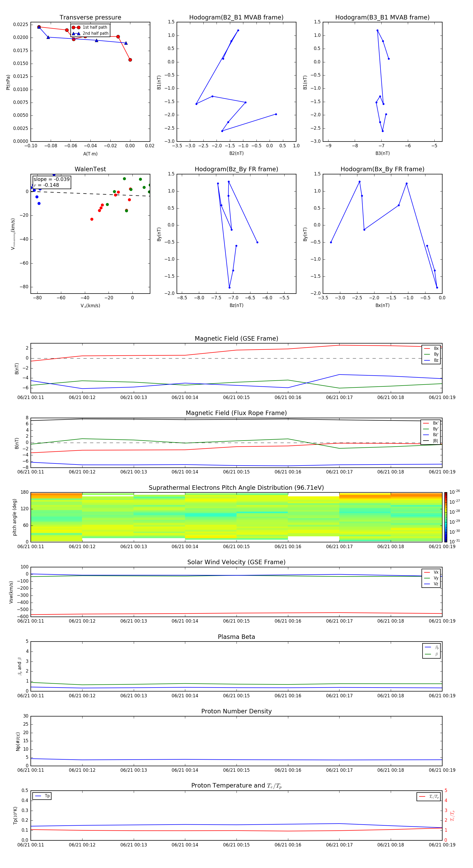Screen dimensions: 473x868
Task: Click the 'B3(nT)' x-axis label
Action: [382, 153]
